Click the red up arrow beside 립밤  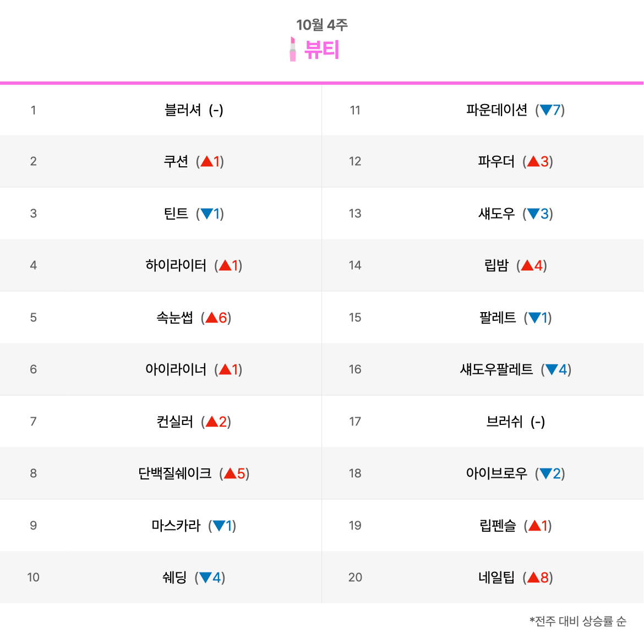[x=527, y=265]
